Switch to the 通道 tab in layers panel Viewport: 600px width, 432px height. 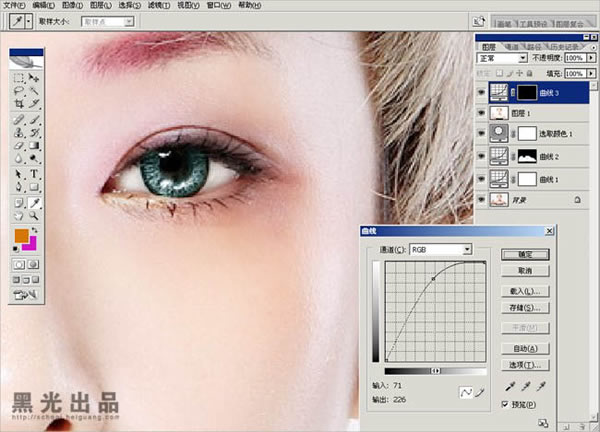point(510,45)
